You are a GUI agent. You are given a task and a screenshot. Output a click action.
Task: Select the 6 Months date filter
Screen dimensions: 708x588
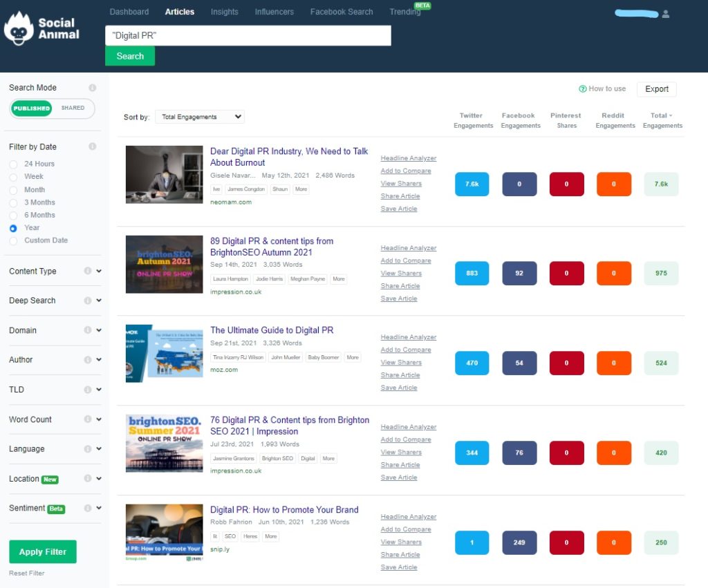click(14, 216)
